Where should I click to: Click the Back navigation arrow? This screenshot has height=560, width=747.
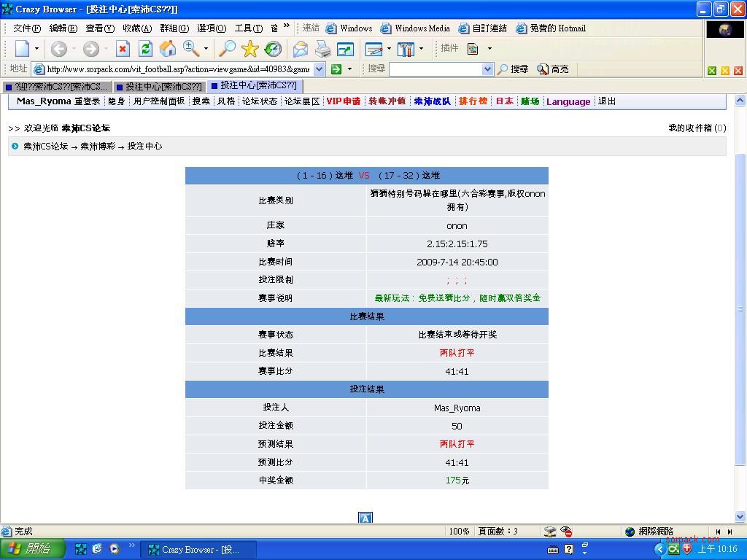pyautogui.click(x=58, y=49)
